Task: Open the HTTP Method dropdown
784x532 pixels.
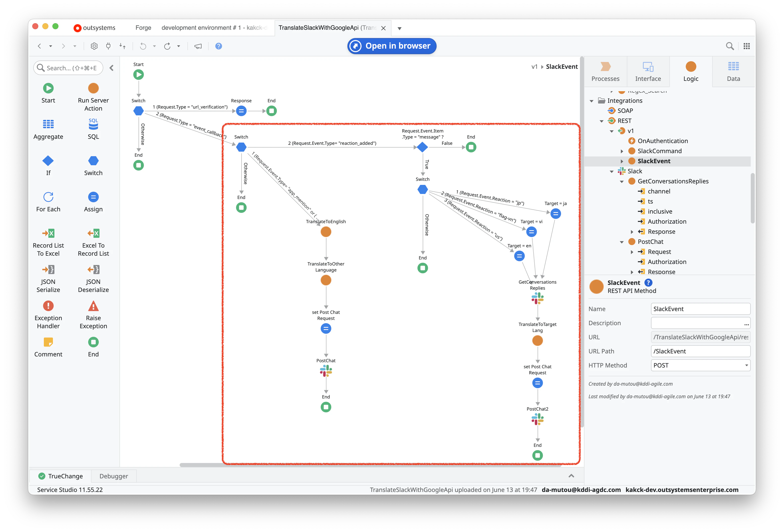Action: click(746, 365)
